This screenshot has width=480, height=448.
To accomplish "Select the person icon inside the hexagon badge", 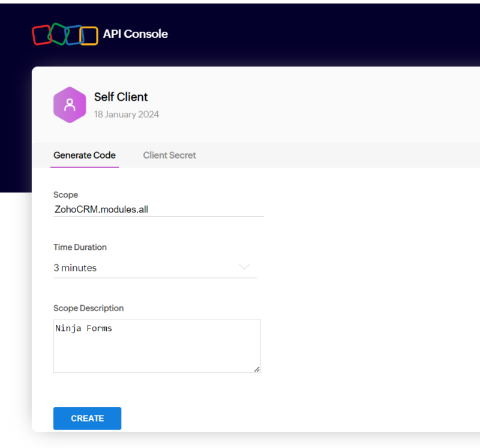I will (x=70, y=105).
